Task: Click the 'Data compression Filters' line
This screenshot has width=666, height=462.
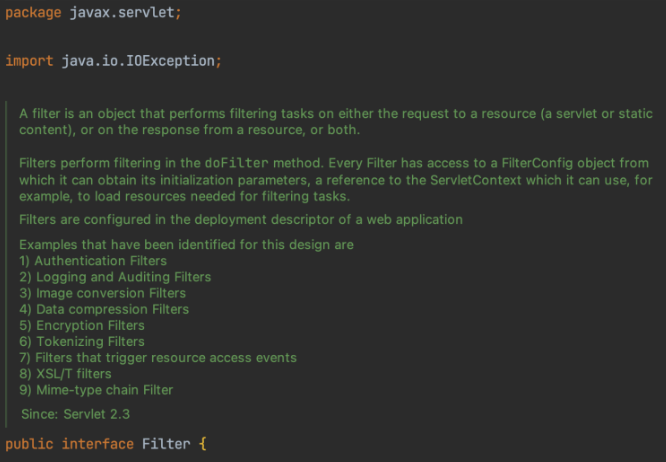Action: pyautogui.click(x=104, y=309)
